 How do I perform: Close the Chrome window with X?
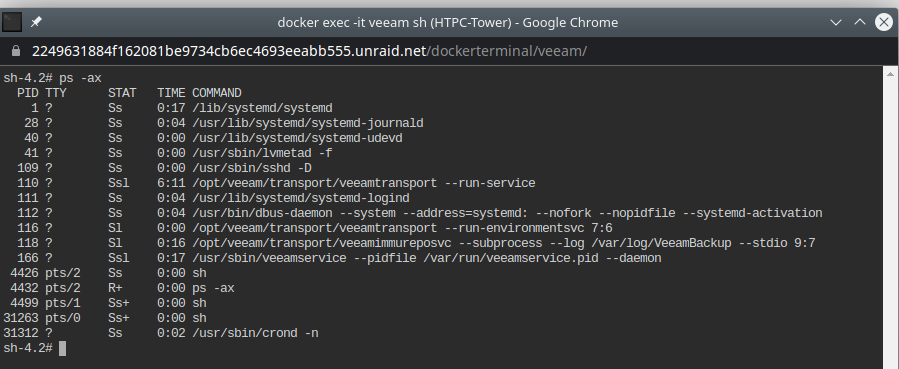pyautogui.click(x=884, y=22)
